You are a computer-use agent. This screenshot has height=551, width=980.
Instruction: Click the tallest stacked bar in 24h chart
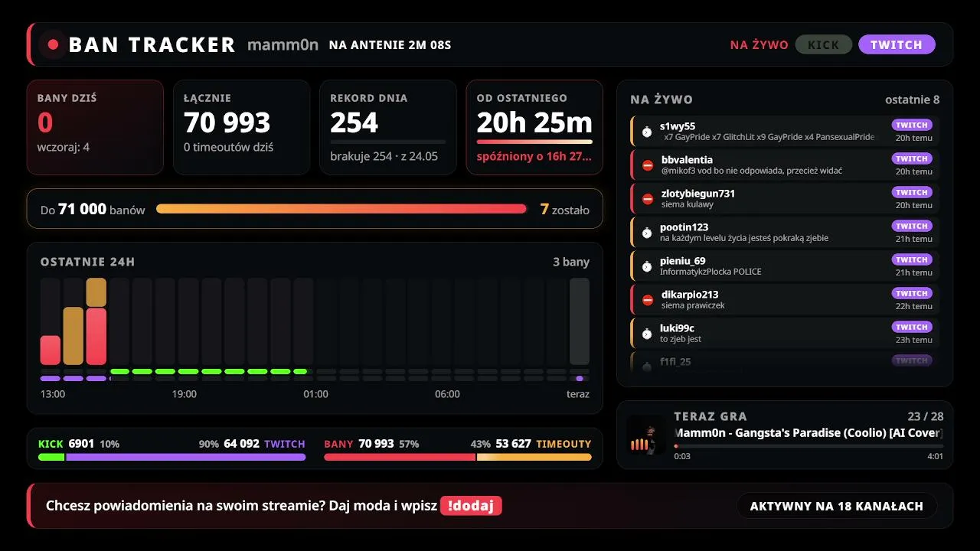[96, 321]
